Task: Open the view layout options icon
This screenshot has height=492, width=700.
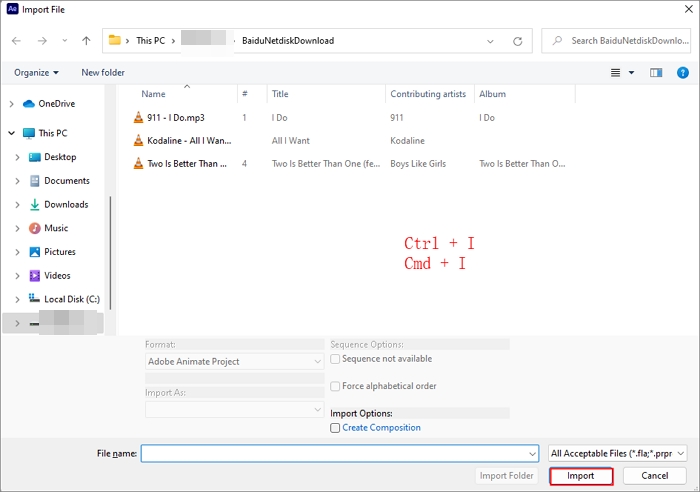Action: tap(616, 72)
